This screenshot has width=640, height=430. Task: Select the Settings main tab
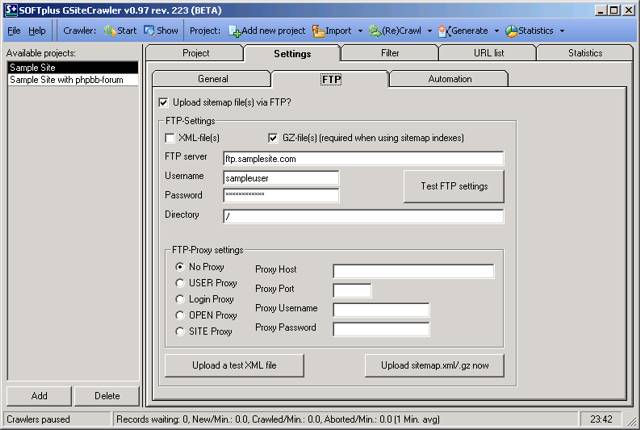[292, 53]
